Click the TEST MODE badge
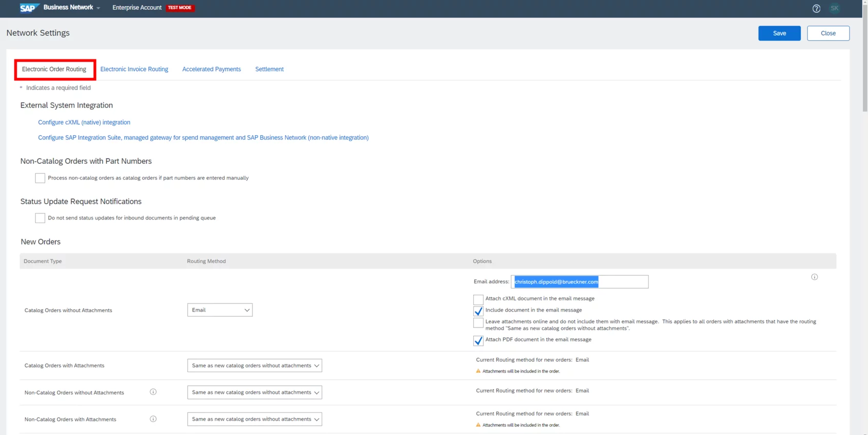 tap(180, 8)
